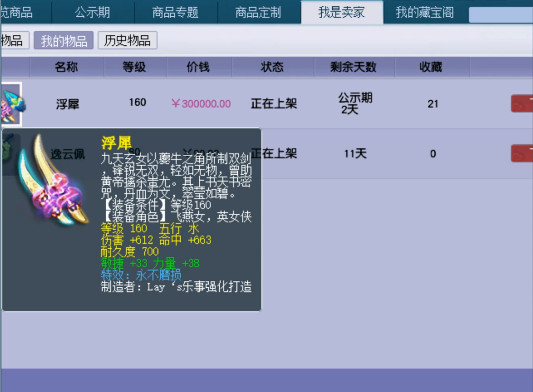Image resolution: width=533 pixels, height=392 pixels.
Task: Click the 浮犀 item thumbnail in list
Action: (11, 104)
